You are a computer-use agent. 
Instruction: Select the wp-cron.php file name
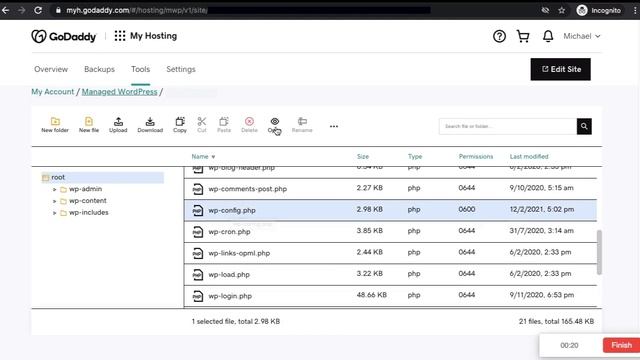229,231
